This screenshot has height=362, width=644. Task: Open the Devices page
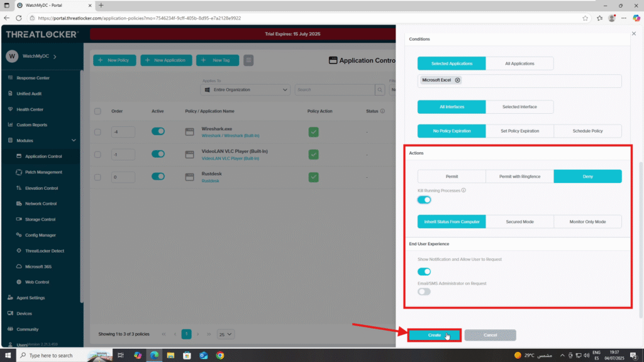pos(24,314)
